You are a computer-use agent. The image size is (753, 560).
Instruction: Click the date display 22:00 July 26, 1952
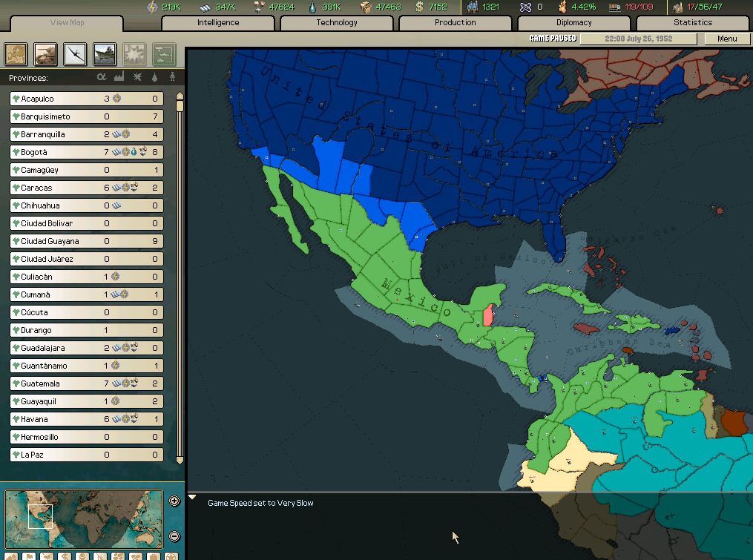pyautogui.click(x=638, y=39)
